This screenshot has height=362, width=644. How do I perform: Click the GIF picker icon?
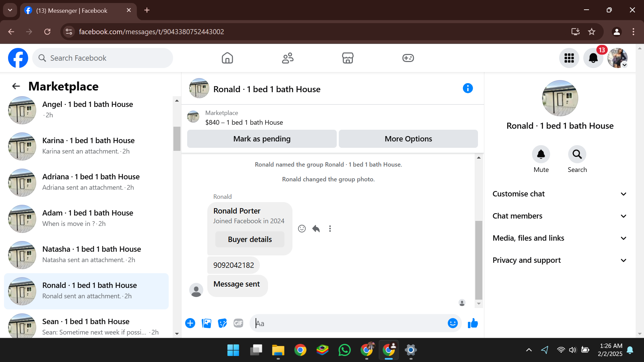click(x=238, y=323)
